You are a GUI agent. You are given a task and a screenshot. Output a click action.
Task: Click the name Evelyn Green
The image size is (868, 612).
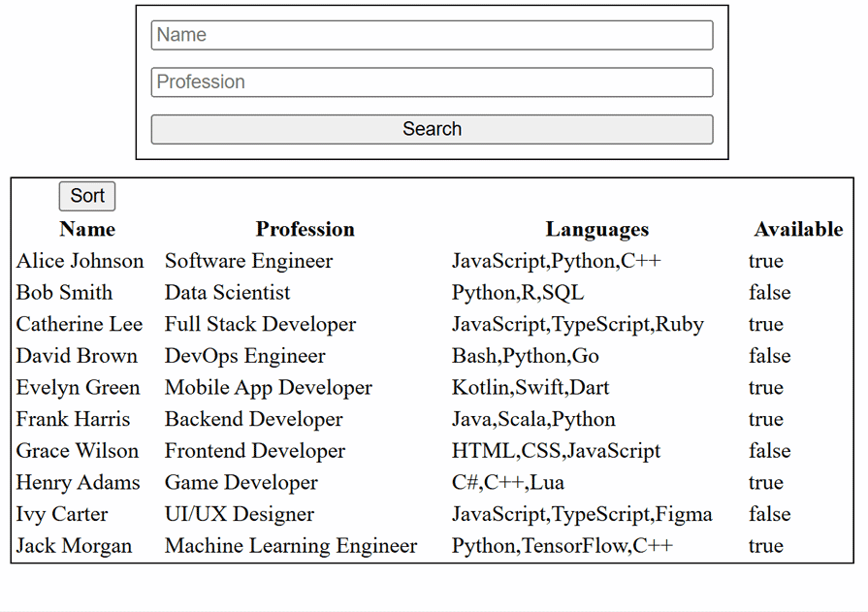pos(78,387)
